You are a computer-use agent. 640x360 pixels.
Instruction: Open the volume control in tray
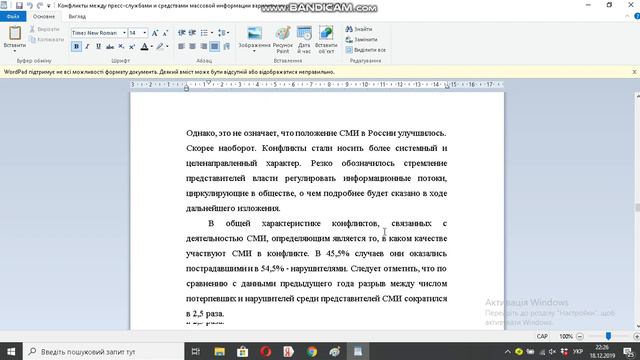553,351
